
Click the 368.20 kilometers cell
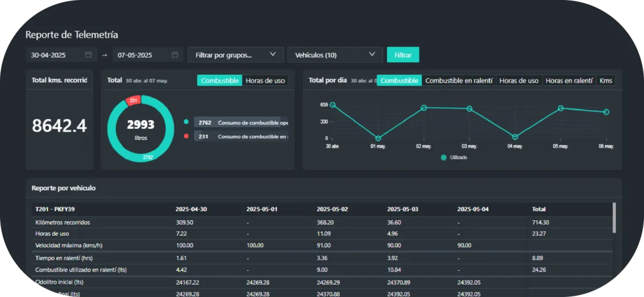pos(325,222)
